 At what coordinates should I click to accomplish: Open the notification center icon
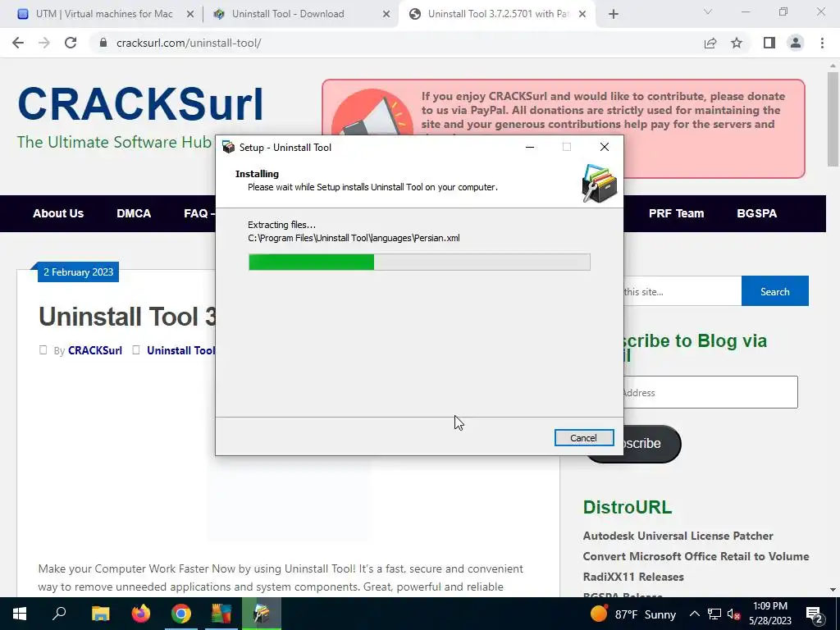pyautogui.click(x=814, y=614)
